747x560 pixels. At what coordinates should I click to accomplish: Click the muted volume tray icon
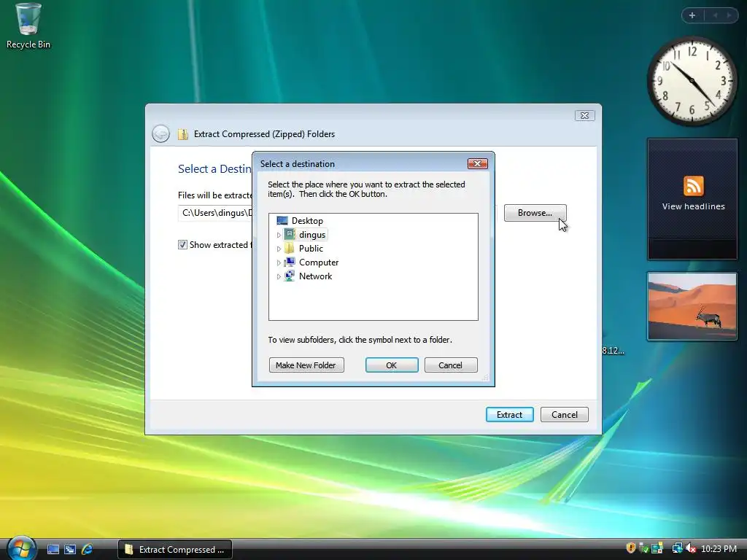coord(691,548)
